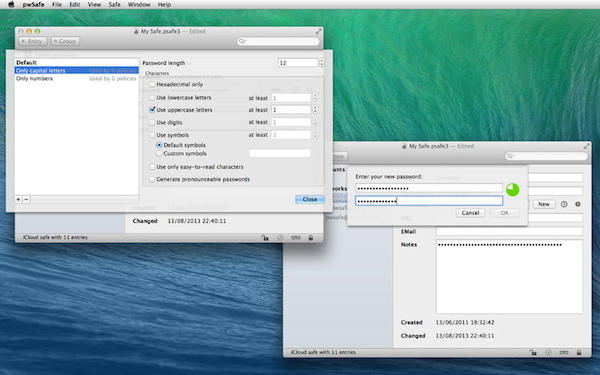The image size is (600, 375).
Task: Adjust the symbols at least stepper
Action: [315, 135]
